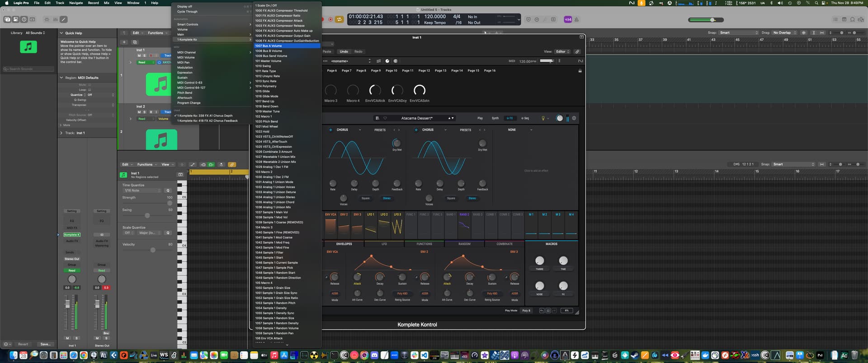Record-enable the Inst 2 track

151,112
